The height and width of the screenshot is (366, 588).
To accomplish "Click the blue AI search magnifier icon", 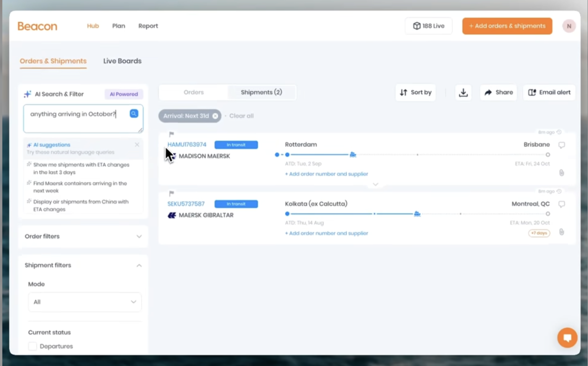I will coord(134,114).
